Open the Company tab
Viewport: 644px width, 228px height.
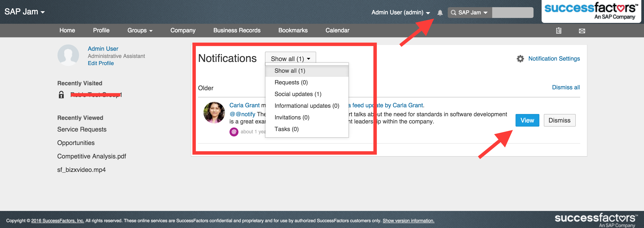[183, 31]
